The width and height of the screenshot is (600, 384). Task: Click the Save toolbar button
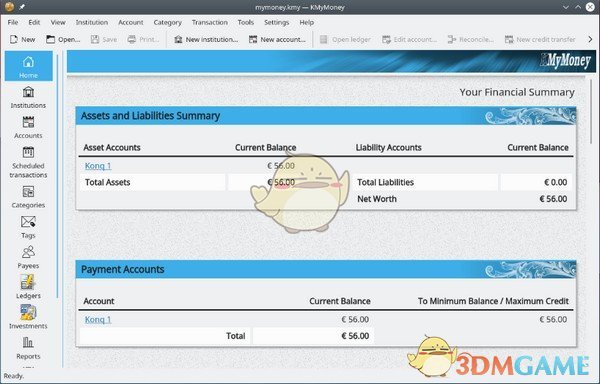pyautogui.click(x=104, y=39)
